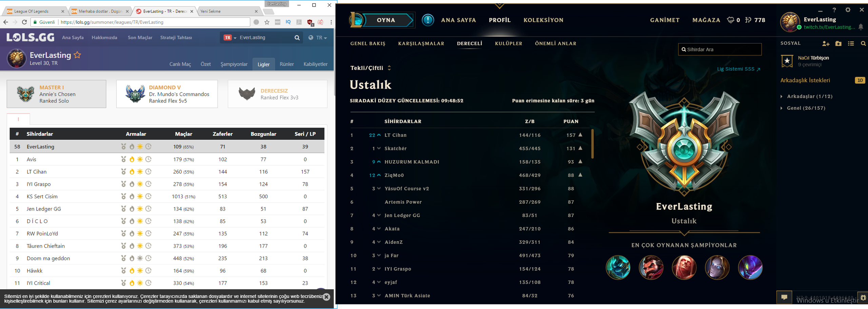Image resolution: width=868 pixels, height=309 pixels.
Task: Click the PDF extension icon in Chrome
Action: (x=299, y=22)
